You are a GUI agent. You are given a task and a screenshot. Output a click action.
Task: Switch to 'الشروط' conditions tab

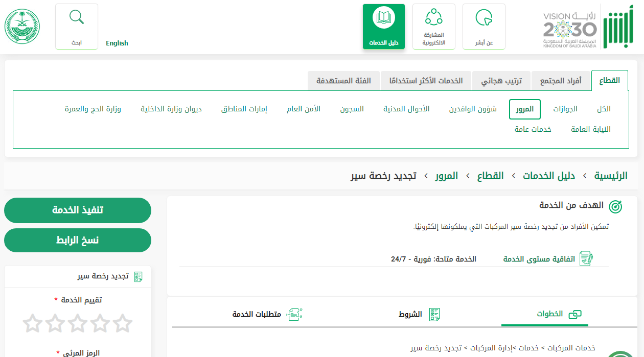[420, 314]
